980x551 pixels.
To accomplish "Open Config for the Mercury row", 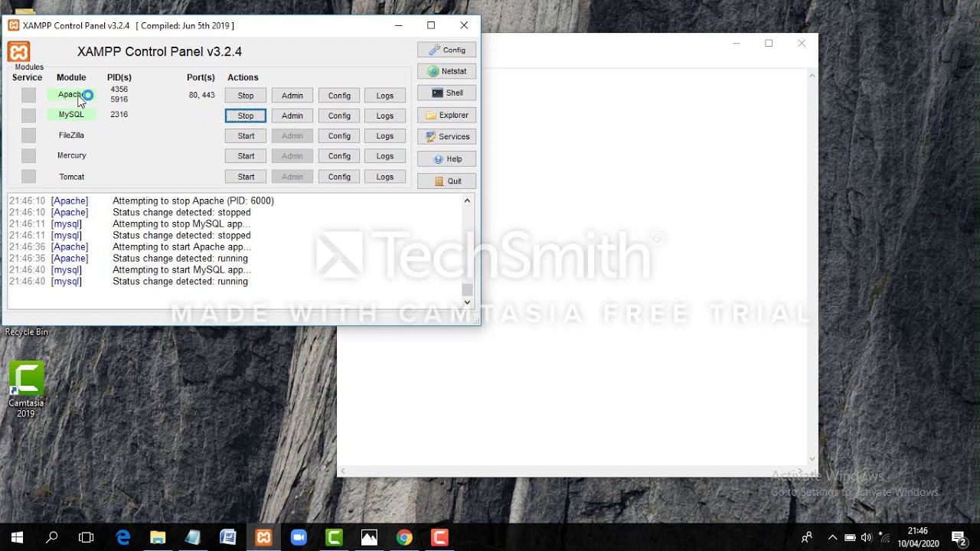I will (339, 156).
